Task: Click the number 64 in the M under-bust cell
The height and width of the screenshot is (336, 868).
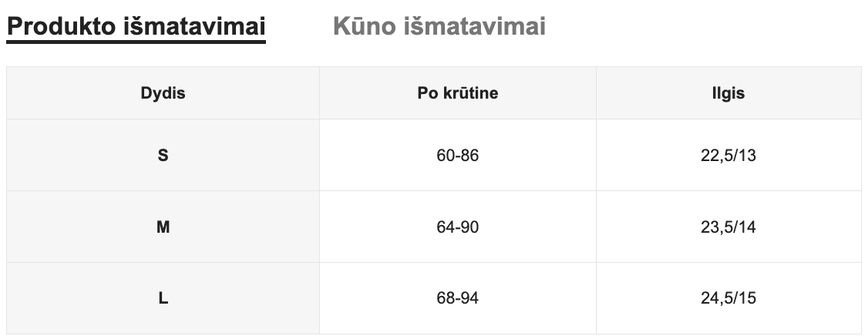Action: pos(446,227)
